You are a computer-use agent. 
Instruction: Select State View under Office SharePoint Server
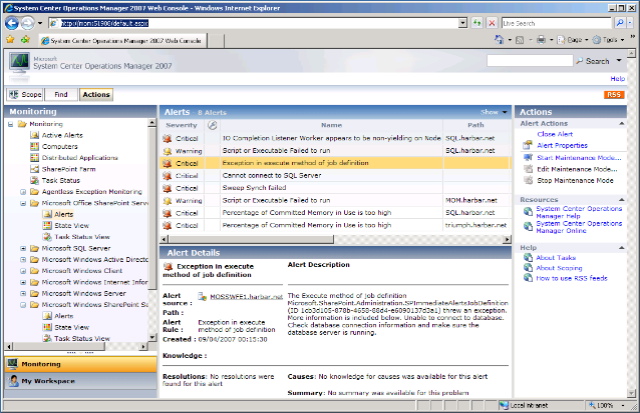71,225
